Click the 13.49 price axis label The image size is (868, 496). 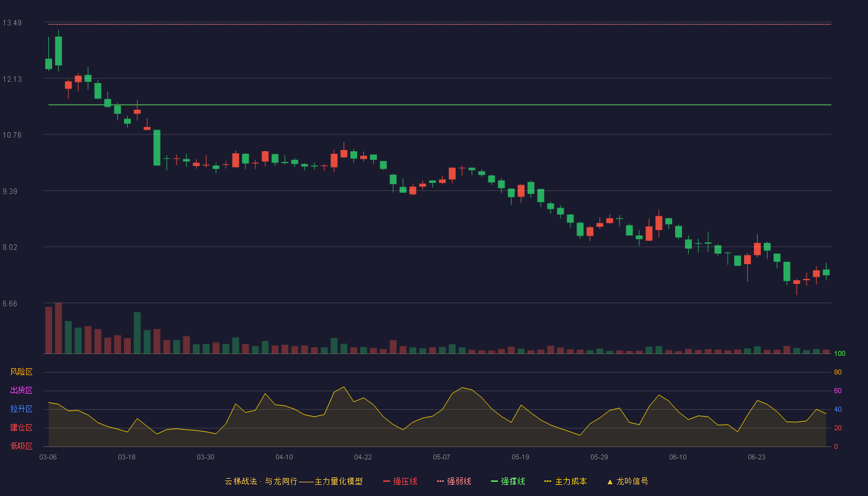pos(12,23)
